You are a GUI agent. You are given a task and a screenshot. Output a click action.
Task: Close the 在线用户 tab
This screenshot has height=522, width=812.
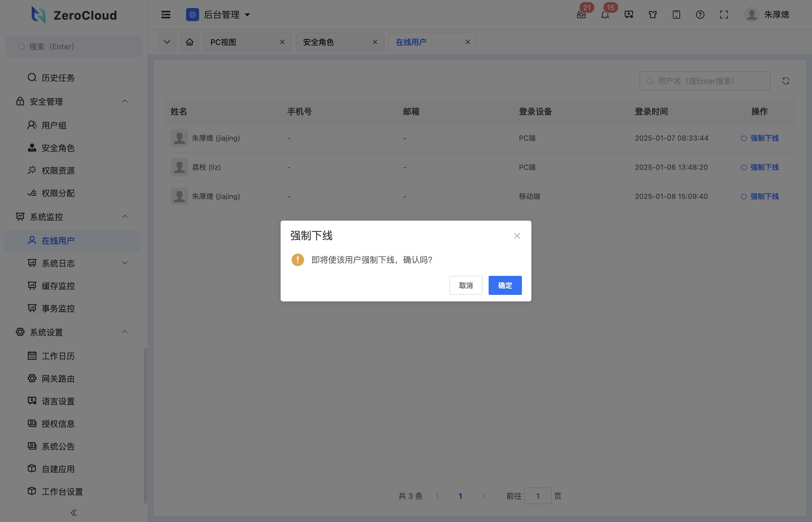coord(467,42)
